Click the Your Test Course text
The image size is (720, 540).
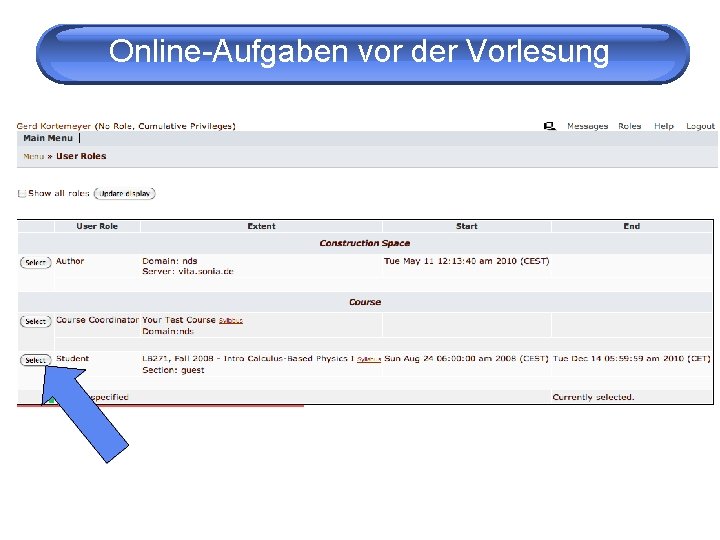[179, 320]
